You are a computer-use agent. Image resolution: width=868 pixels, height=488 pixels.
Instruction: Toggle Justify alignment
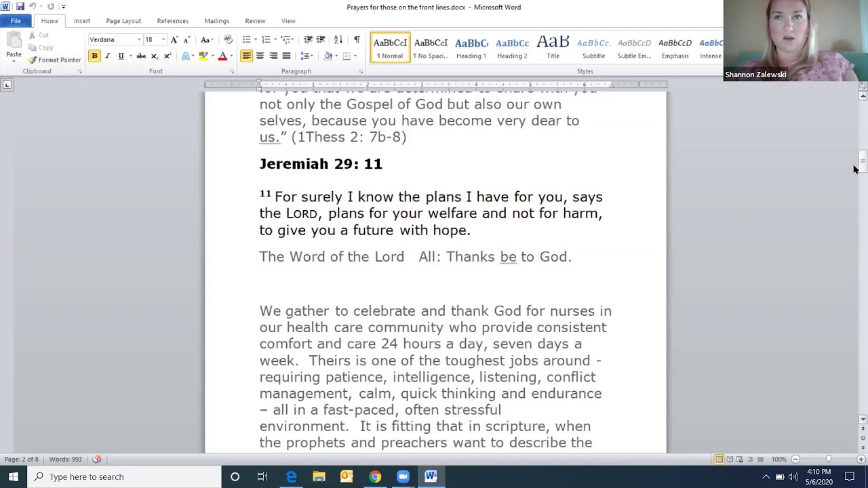click(286, 56)
